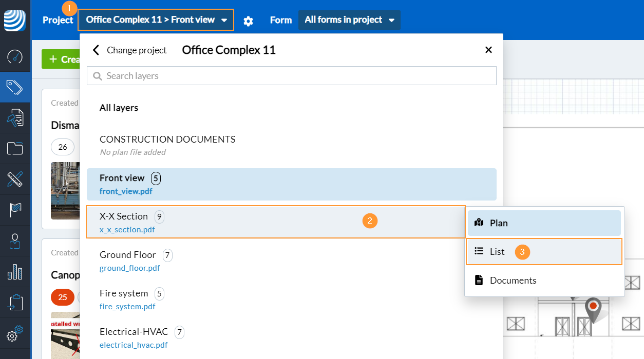Open the All forms in project dropdown

click(349, 20)
